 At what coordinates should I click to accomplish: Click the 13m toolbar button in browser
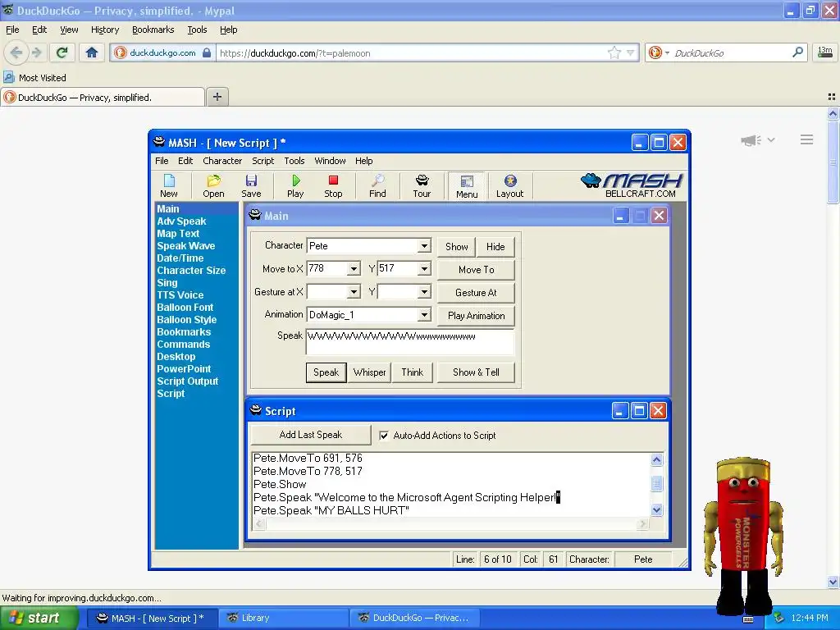coord(824,52)
